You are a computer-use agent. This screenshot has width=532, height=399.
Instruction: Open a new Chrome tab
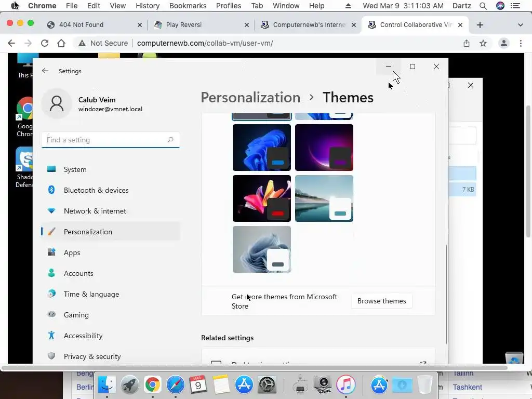[480, 25]
